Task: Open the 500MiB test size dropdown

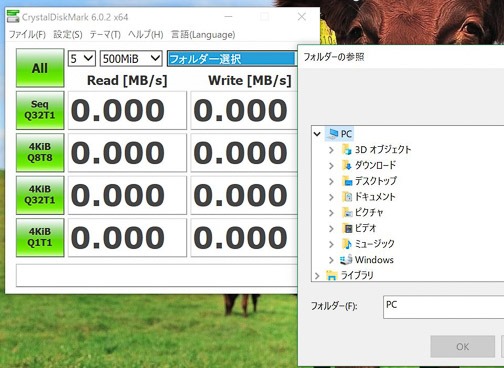Action: (x=131, y=59)
